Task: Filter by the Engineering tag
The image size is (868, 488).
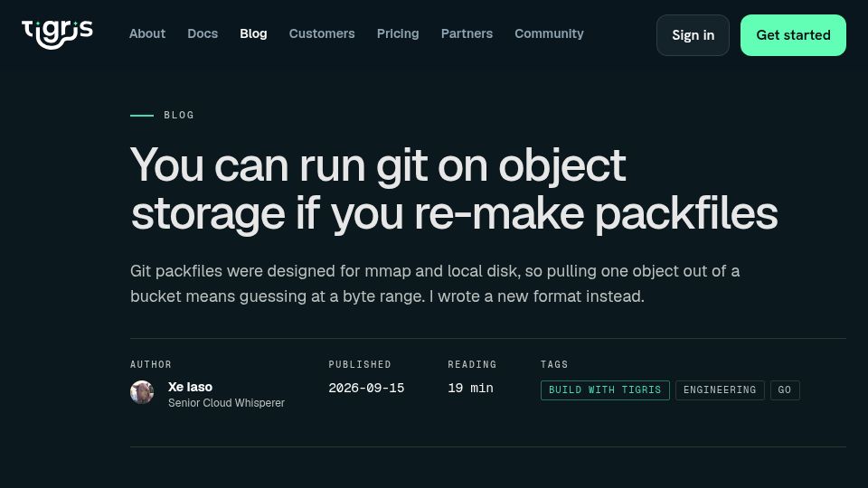Action: pos(720,390)
